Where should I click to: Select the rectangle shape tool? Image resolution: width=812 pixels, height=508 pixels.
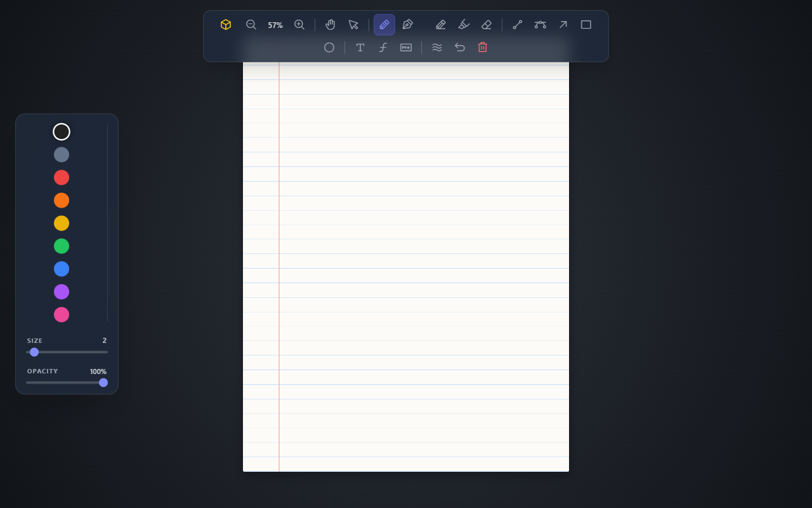586,25
